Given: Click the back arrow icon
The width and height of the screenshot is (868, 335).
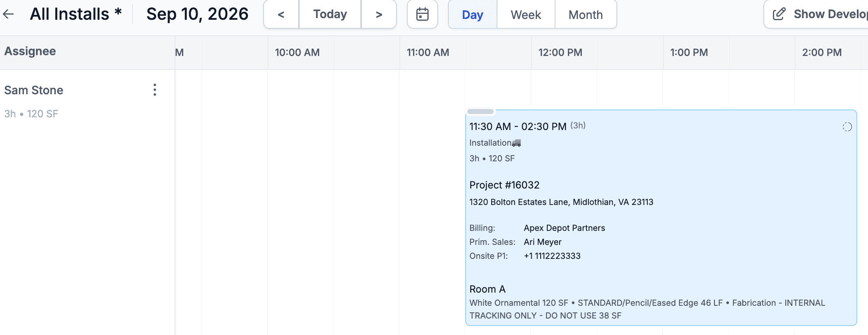Looking at the screenshot, I should pyautogui.click(x=8, y=14).
